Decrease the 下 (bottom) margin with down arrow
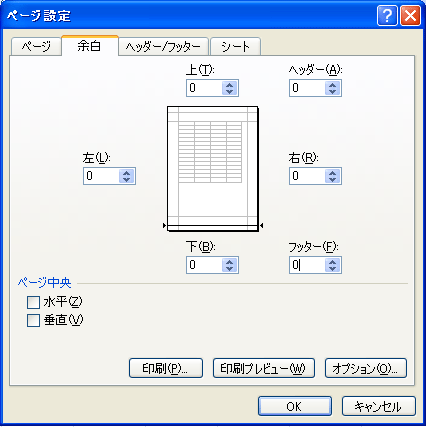This screenshot has width=426, height=427. (229, 269)
